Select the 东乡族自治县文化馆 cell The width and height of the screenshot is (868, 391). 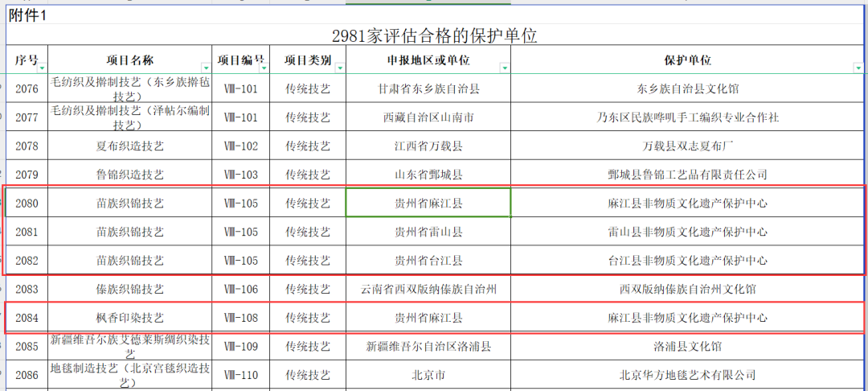(688, 88)
